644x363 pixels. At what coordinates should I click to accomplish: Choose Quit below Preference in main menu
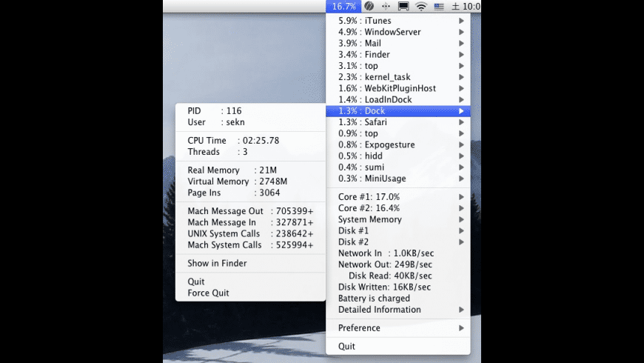pyautogui.click(x=398, y=347)
